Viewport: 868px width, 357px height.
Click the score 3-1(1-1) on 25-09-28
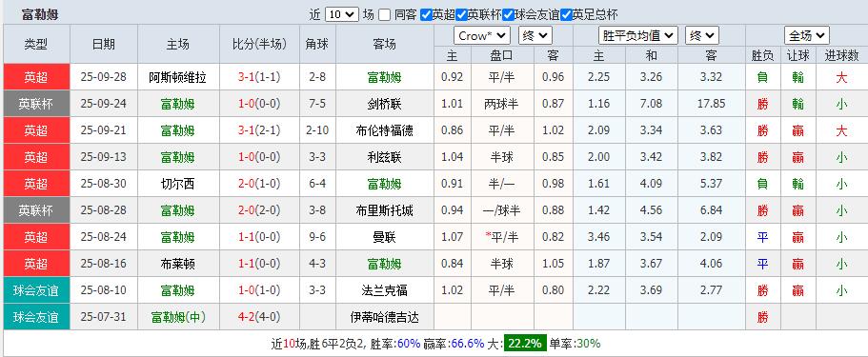pyautogui.click(x=259, y=77)
